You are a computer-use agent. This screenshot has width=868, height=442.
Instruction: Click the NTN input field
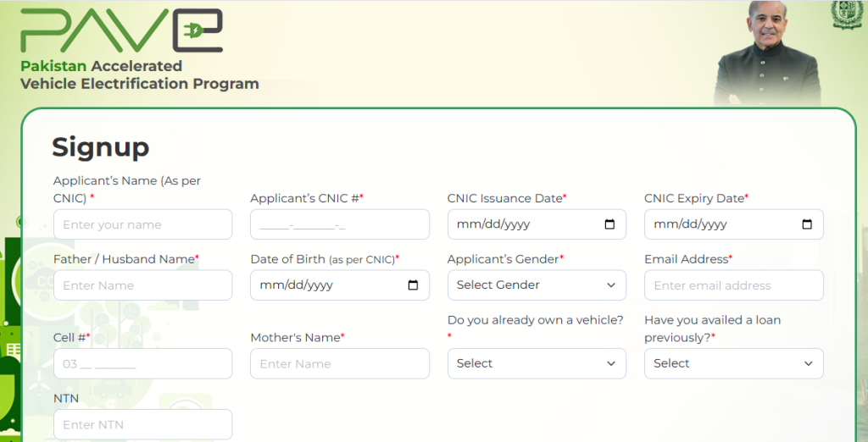142,424
